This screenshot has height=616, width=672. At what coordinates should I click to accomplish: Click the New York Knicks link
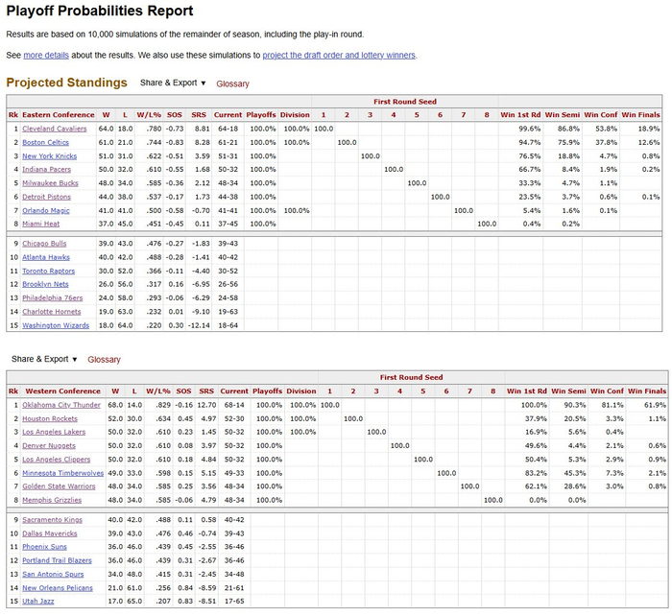click(49, 156)
